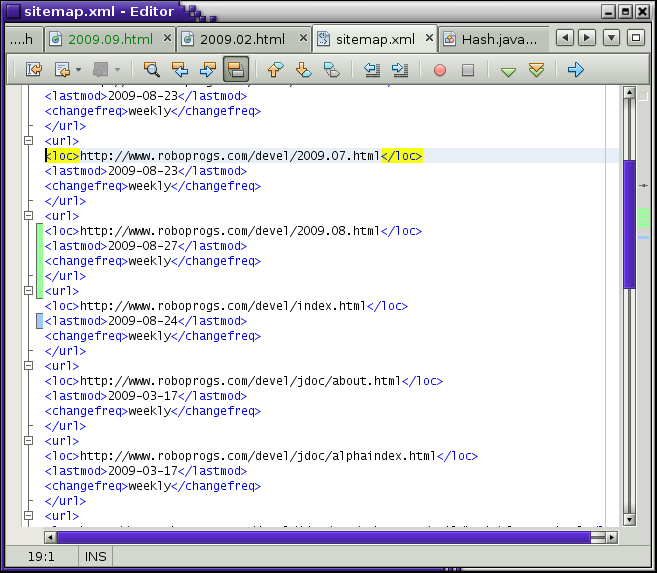
Task: Click Find Selection magnifier icon
Action: point(152,70)
